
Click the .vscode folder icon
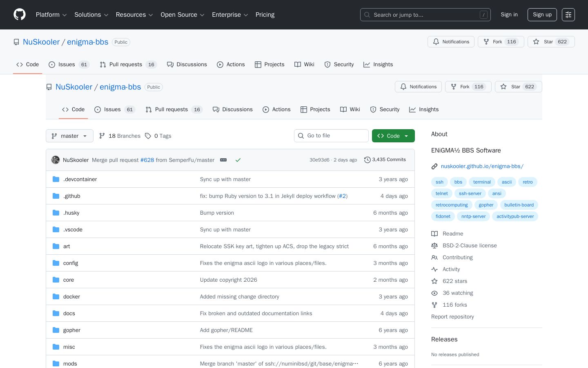click(x=56, y=229)
